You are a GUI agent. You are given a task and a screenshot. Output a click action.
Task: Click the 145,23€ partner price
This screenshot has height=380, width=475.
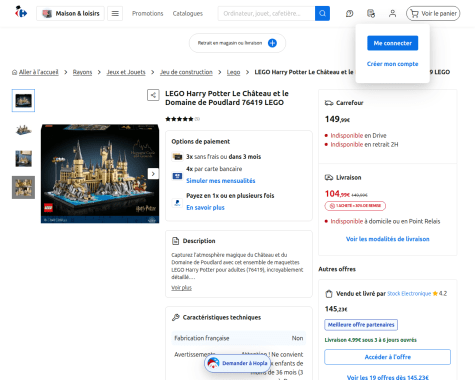(x=336, y=309)
